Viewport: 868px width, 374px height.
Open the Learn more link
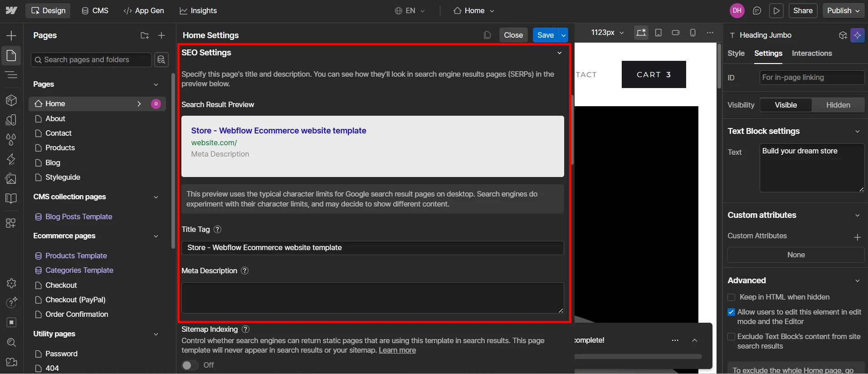(x=397, y=350)
